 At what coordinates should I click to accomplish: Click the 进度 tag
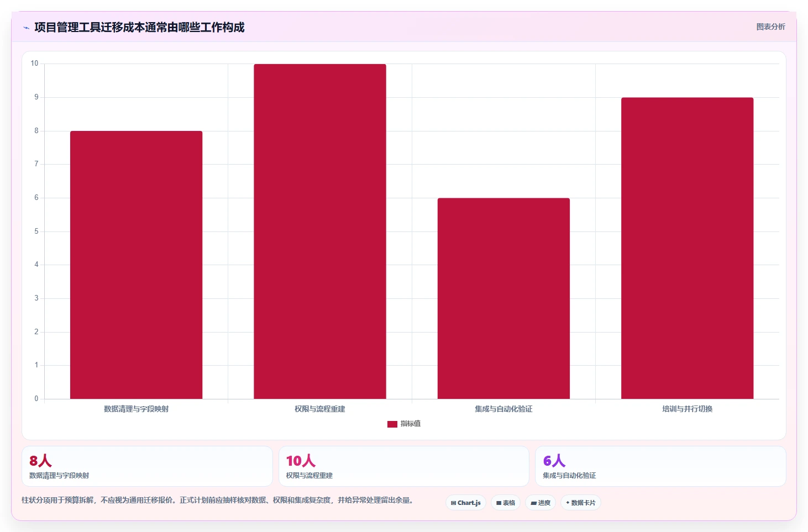pos(541,503)
